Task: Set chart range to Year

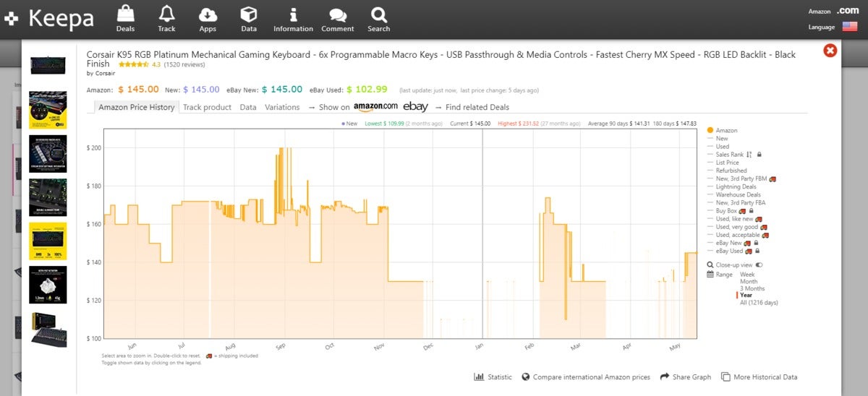Action: click(746, 296)
